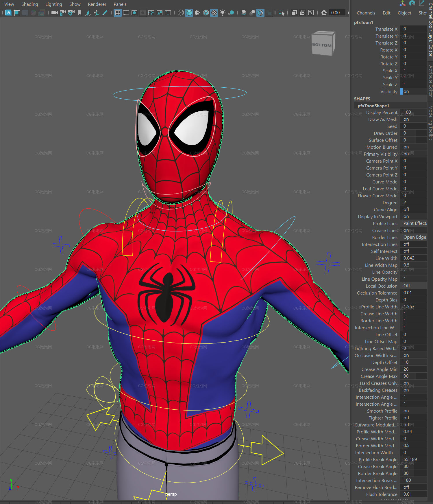Select the Grease Pencil icon
433x504 pixels.
[x=105, y=13]
